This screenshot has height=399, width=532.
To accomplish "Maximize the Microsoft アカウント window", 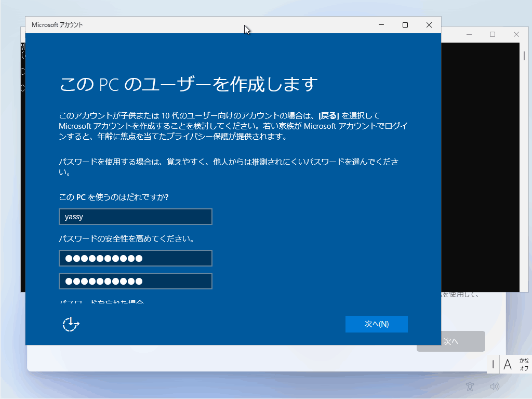I will pyautogui.click(x=405, y=25).
